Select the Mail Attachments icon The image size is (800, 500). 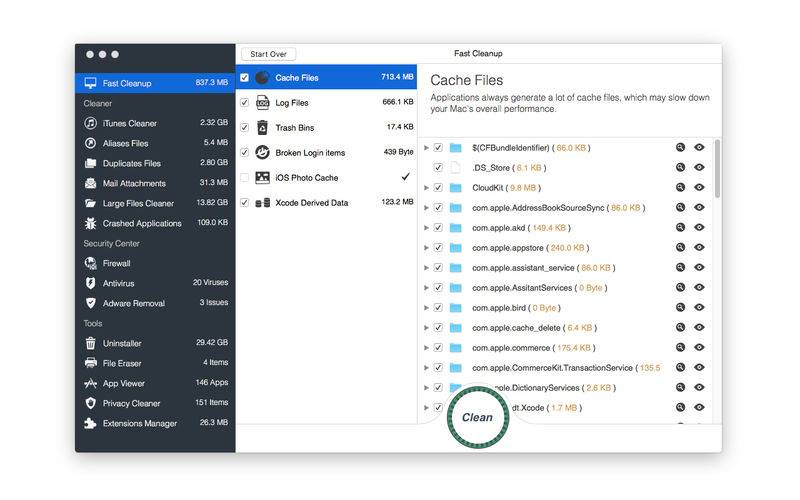coord(90,183)
